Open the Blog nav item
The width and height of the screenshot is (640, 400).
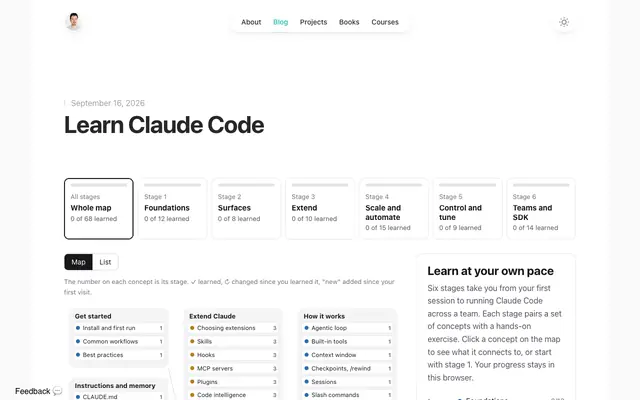[280, 22]
